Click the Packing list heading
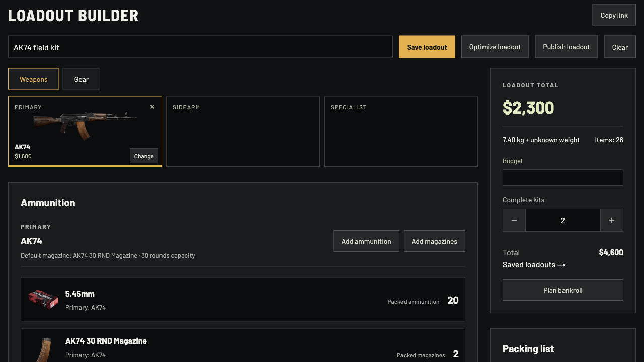644x362 pixels. (528, 349)
